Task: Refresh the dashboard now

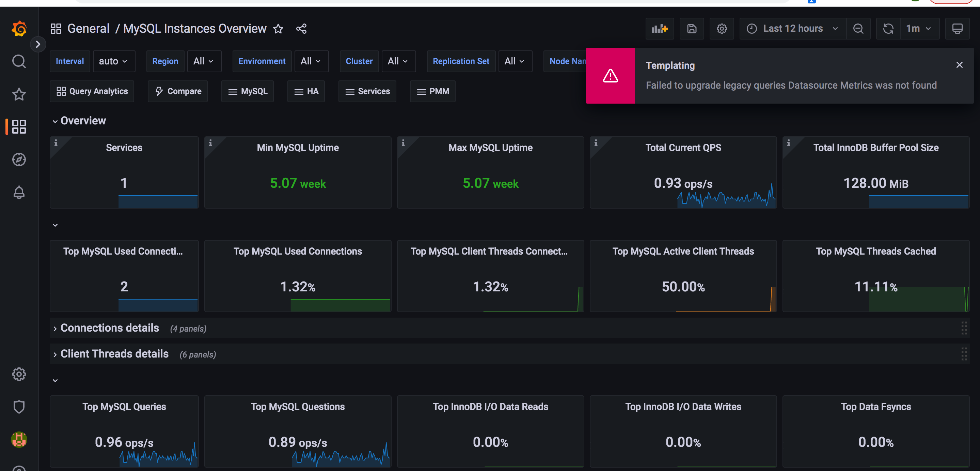Action: click(x=888, y=29)
